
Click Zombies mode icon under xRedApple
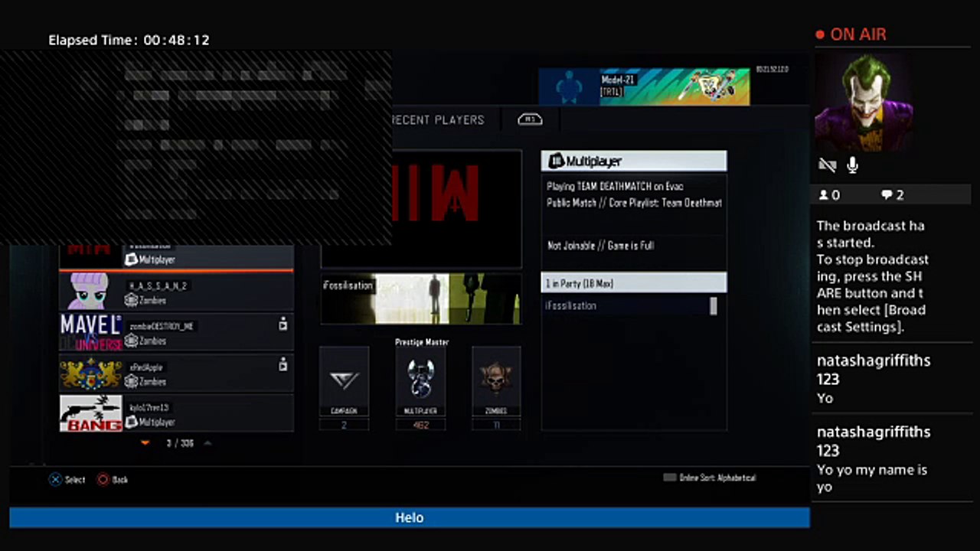(131, 381)
